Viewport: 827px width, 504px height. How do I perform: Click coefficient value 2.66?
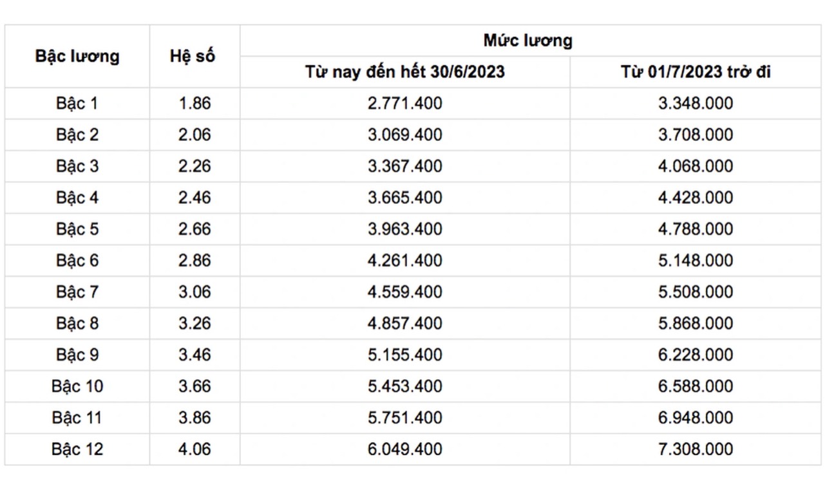tap(195, 229)
